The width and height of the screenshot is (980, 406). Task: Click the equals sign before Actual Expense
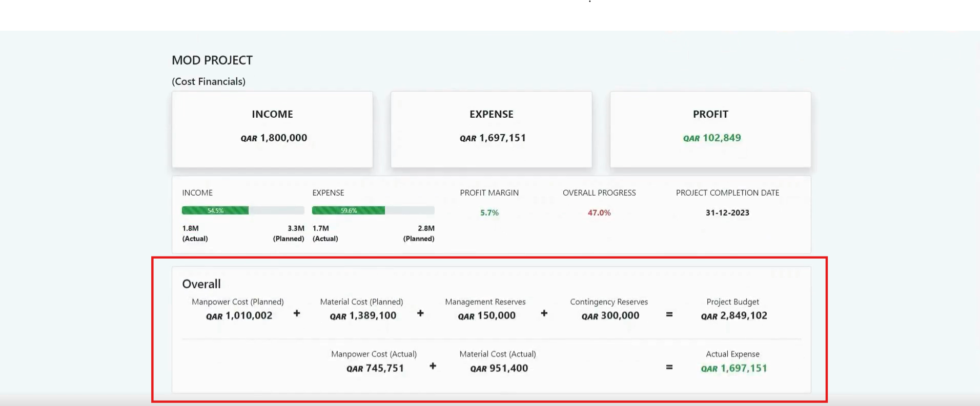tap(669, 367)
